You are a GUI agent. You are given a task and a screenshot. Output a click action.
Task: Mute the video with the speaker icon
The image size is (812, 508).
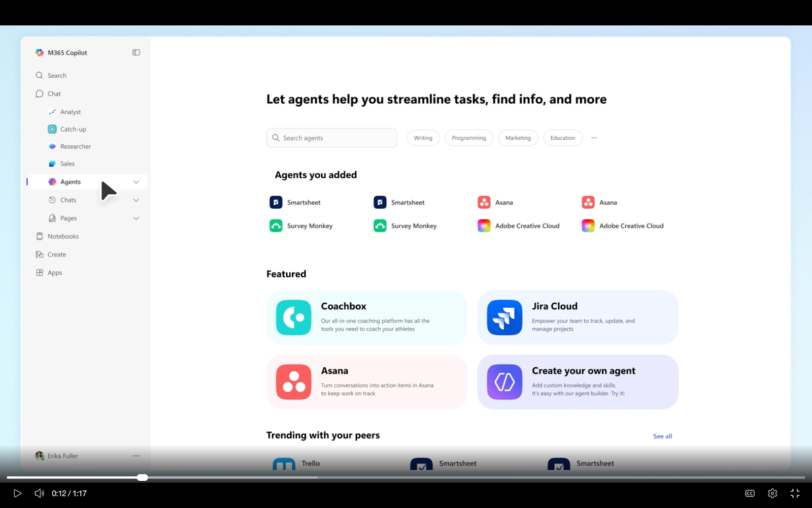pyautogui.click(x=39, y=493)
